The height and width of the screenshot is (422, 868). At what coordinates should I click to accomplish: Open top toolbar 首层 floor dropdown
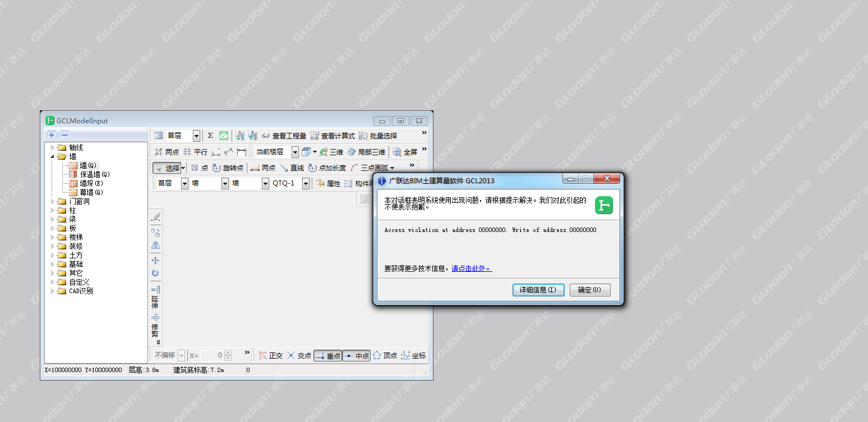196,136
